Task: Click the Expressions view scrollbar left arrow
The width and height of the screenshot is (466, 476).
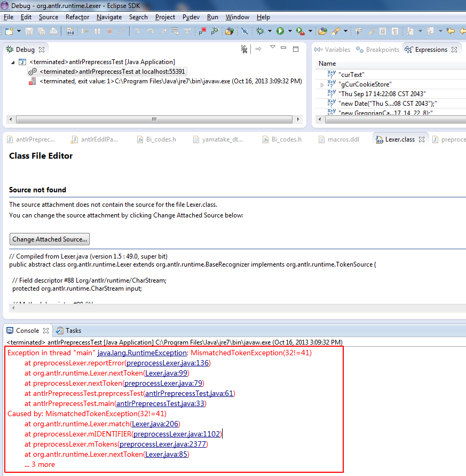Action: (319, 119)
